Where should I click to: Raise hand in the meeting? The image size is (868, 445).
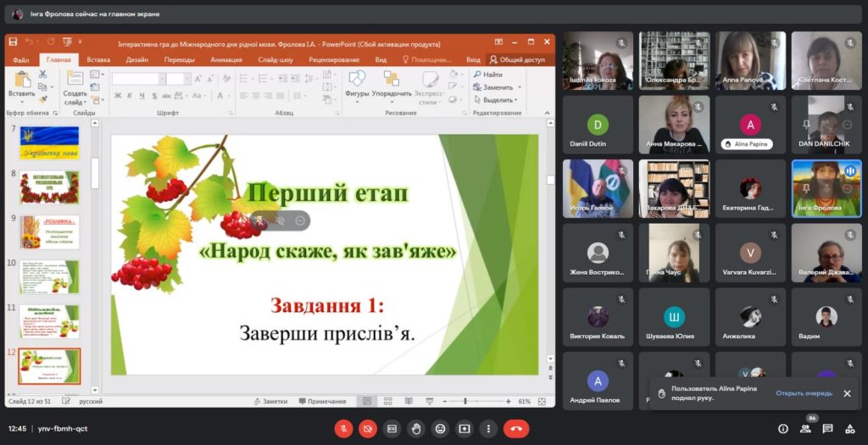click(415, 429)
